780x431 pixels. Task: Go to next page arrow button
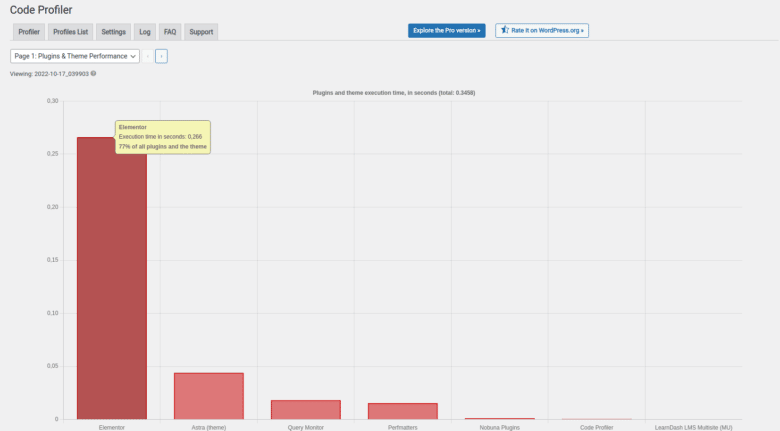pos(161,56)
